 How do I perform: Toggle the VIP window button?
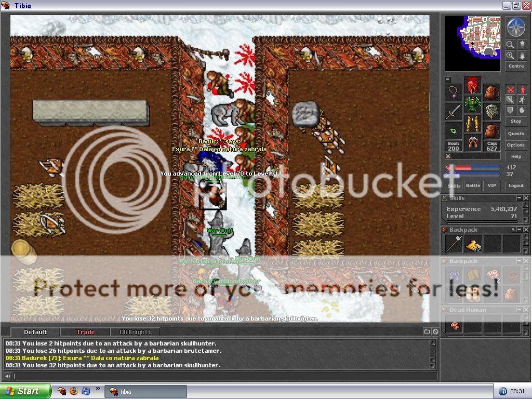click(491, 185)
